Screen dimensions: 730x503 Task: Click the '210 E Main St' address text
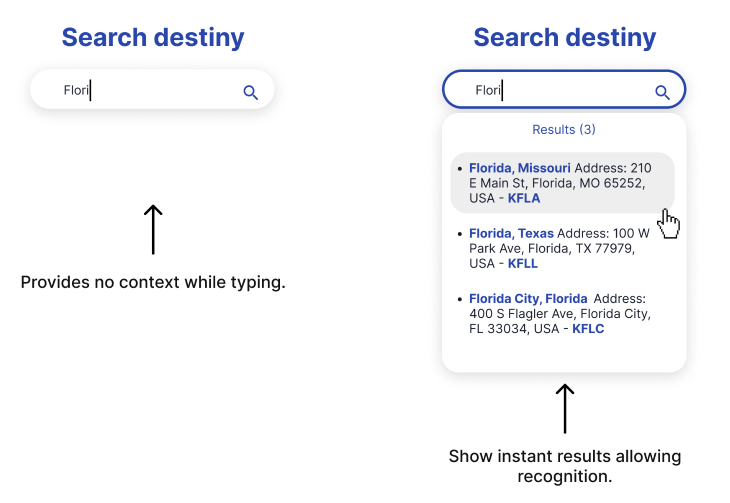pos(560,183)
